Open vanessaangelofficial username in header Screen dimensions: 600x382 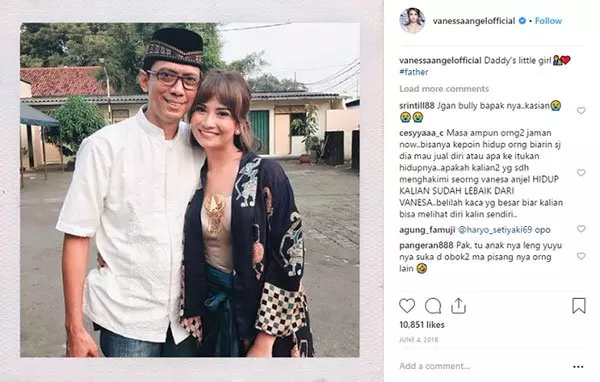point(474,21)
